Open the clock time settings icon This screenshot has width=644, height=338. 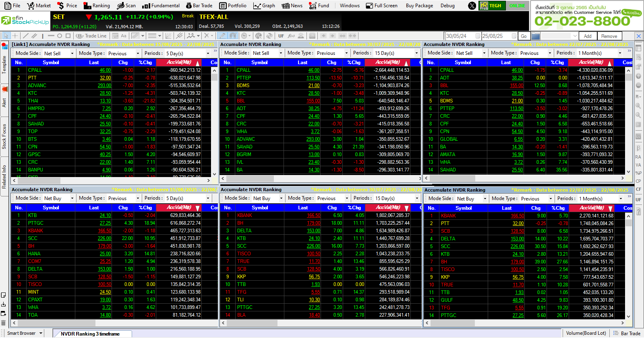point(244,36)
